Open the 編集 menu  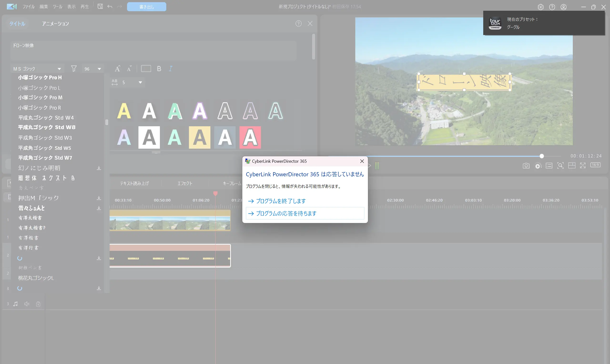[44, 7]
